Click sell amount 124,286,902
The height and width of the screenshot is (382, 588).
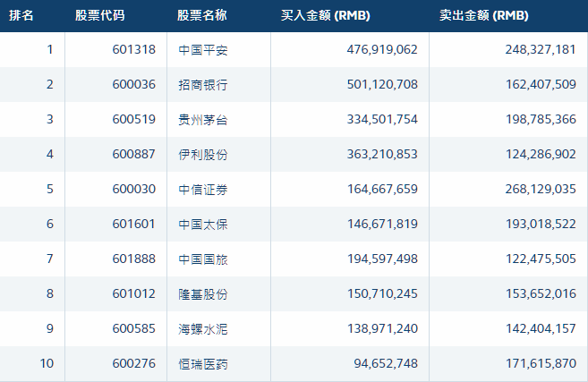[541, 154]
